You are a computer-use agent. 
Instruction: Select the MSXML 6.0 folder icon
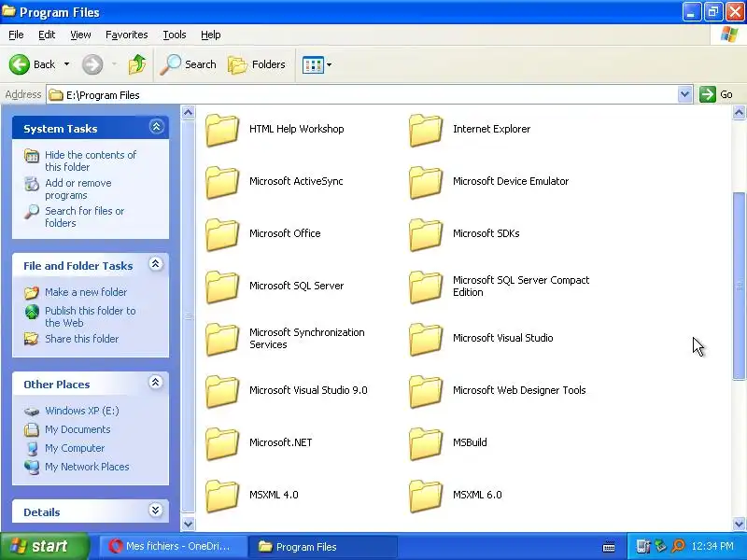click(426, 497)
